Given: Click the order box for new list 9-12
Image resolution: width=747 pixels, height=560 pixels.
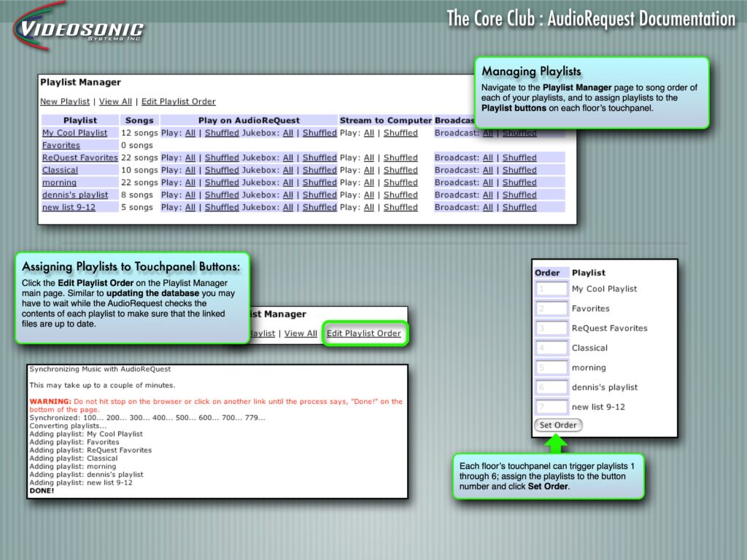Looking at the screenshot, I should click(551, 407).
